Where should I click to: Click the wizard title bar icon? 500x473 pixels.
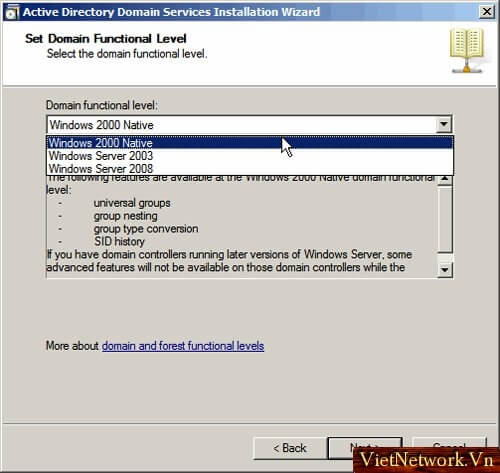(11, 12)
